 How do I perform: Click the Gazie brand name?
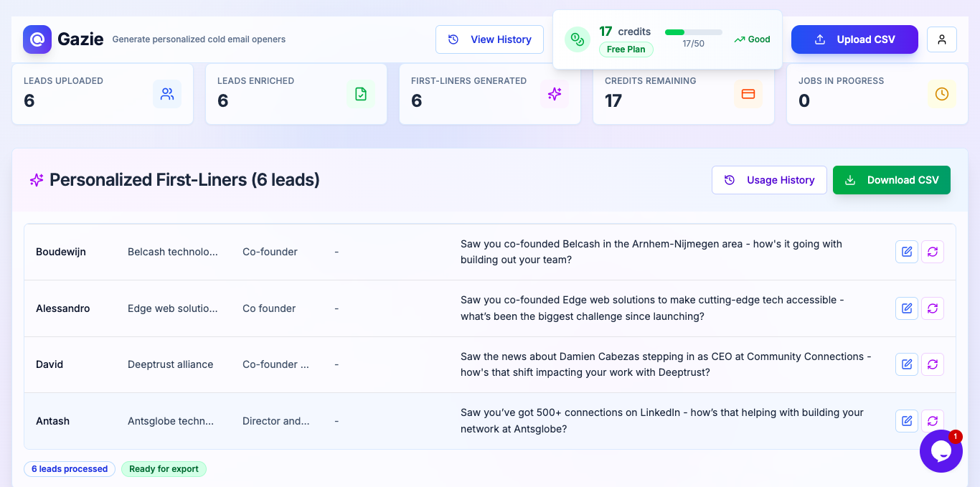(x=80, y=39)
